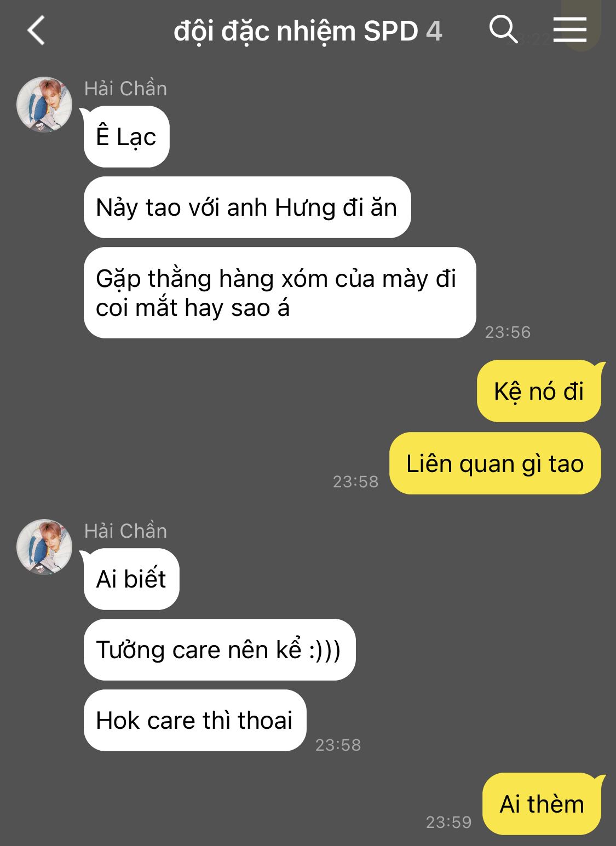Tap the second Hải Chần profile avatar
This screenshot has width=616, height=846.
coord(44,547)
